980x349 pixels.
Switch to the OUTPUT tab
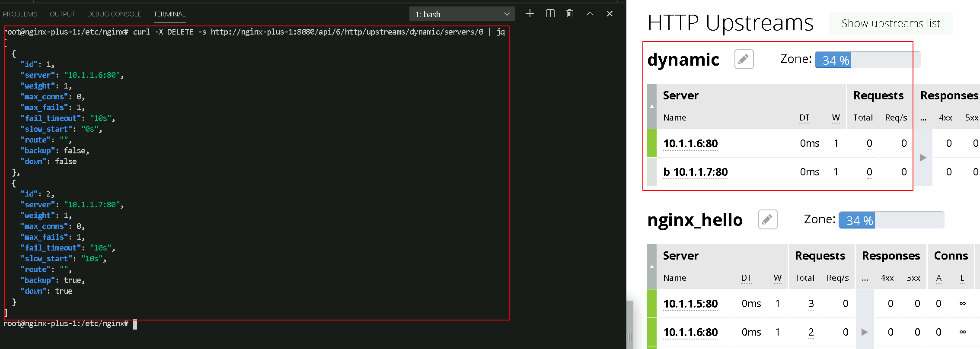62,14
